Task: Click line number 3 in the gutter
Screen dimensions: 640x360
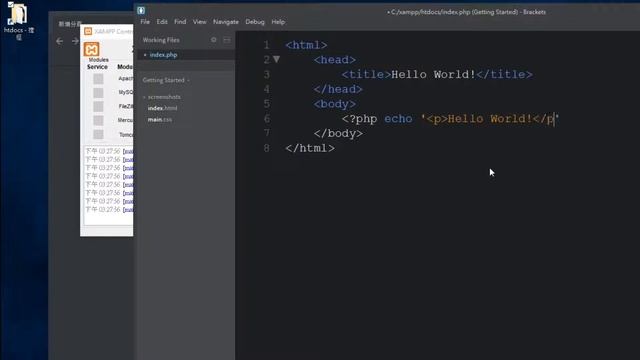Action: 267,74
